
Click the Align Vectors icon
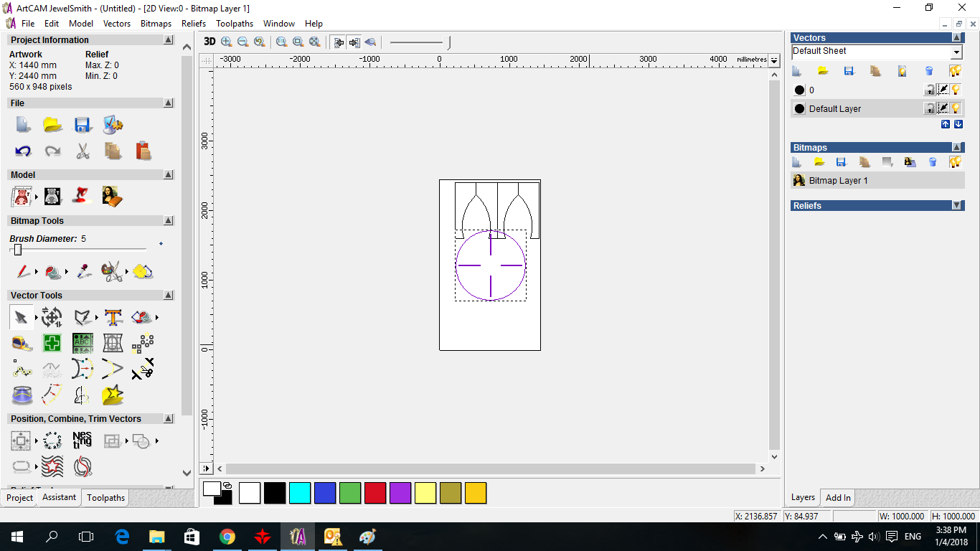coord(21,441)
